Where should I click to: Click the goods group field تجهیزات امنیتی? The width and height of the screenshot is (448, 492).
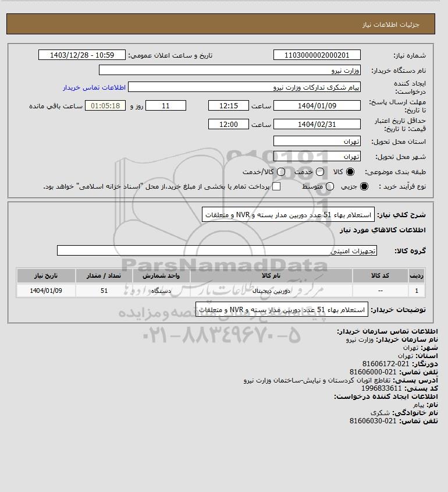217,251
